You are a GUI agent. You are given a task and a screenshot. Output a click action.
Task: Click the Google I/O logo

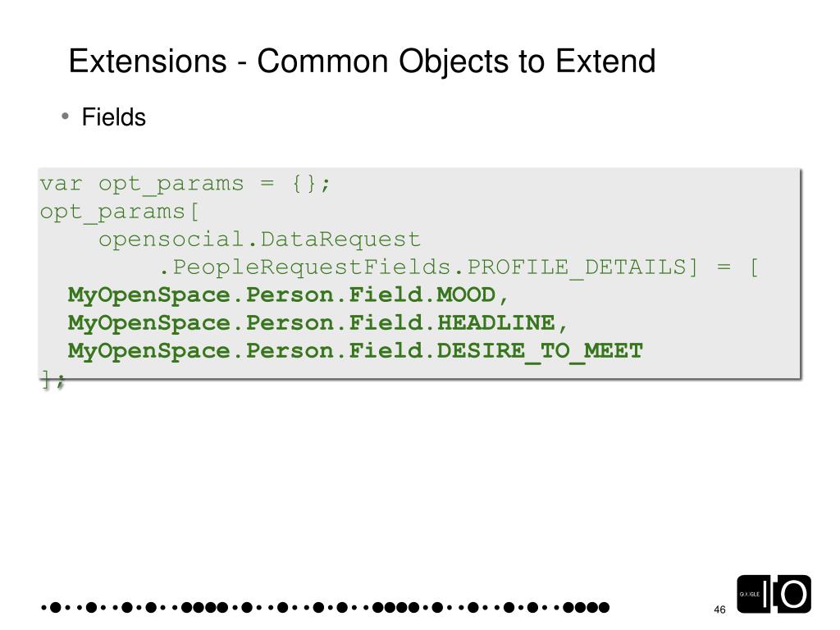click(x=774, y=594)
